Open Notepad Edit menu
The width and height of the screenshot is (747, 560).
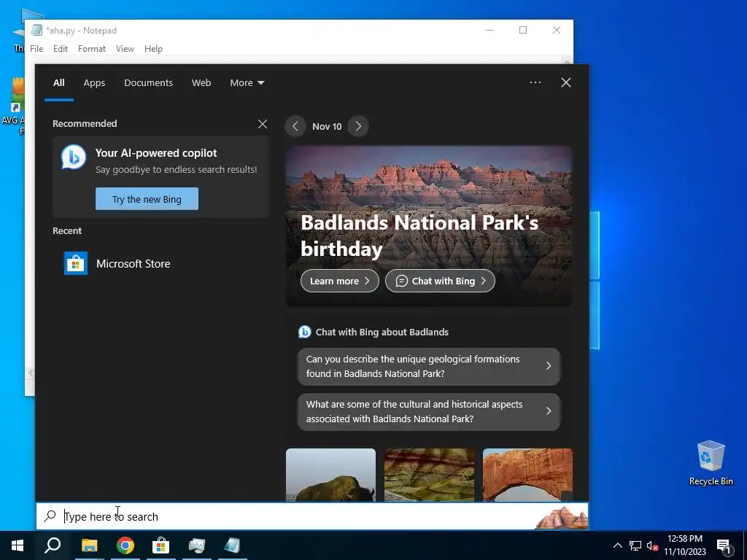click(x=61, y=49)
